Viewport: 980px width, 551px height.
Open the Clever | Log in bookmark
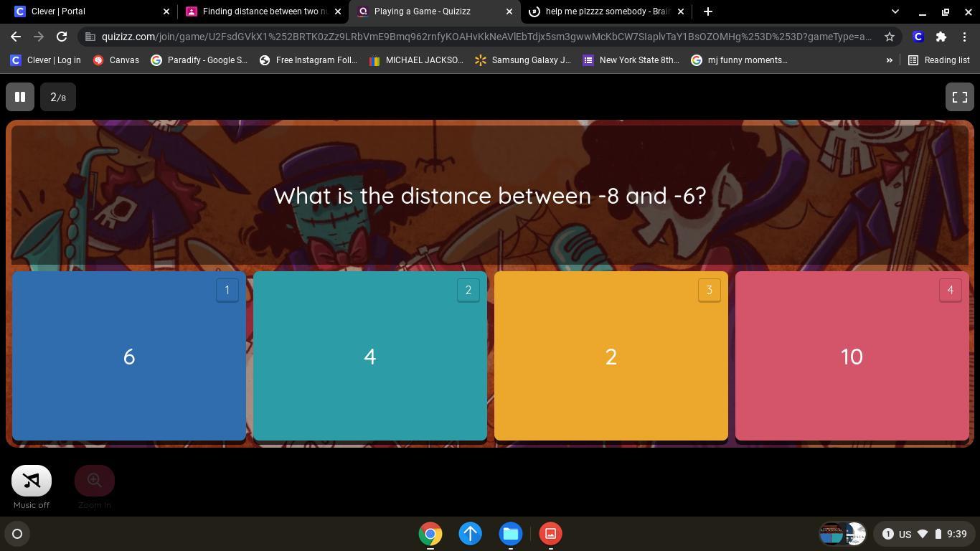[46, 60]
